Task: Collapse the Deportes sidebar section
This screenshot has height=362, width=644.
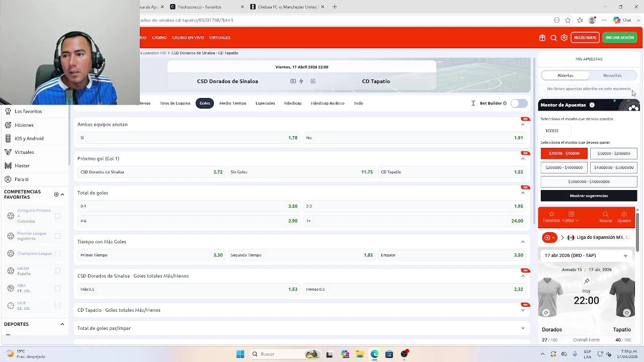Action: pyautogui.click(x=62, y=324)
